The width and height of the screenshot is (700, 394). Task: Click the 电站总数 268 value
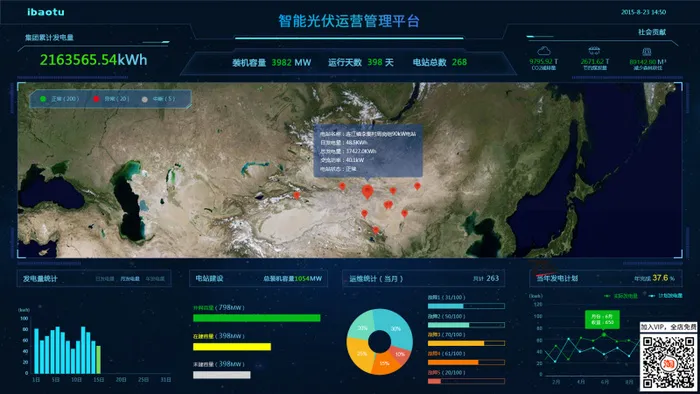pyautogui.click(x=440, y=62)
